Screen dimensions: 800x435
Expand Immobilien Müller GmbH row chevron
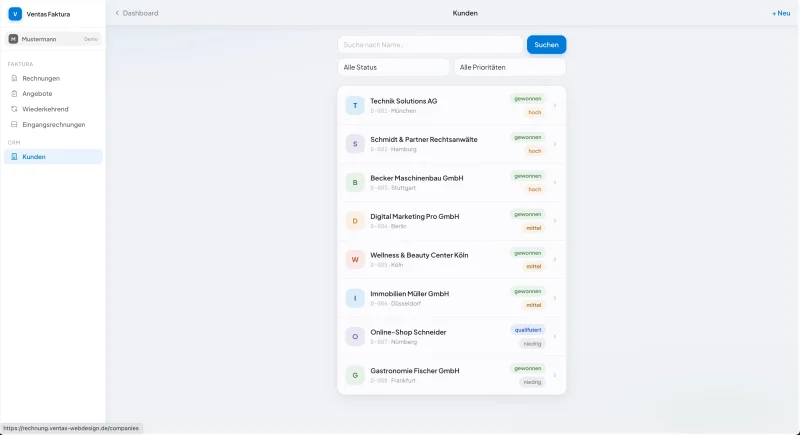pyautogui.click(x=555, y=298)
